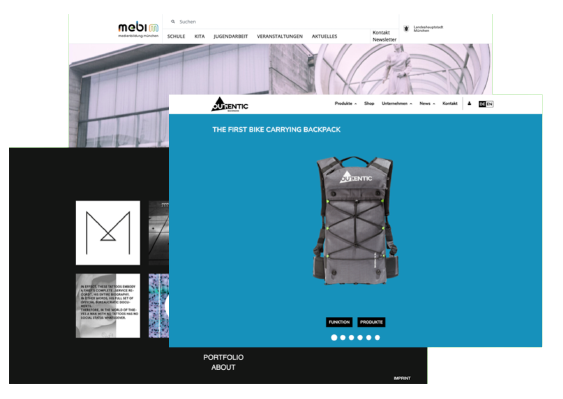Open the tattoo text portfolio tile

[108, 306]
